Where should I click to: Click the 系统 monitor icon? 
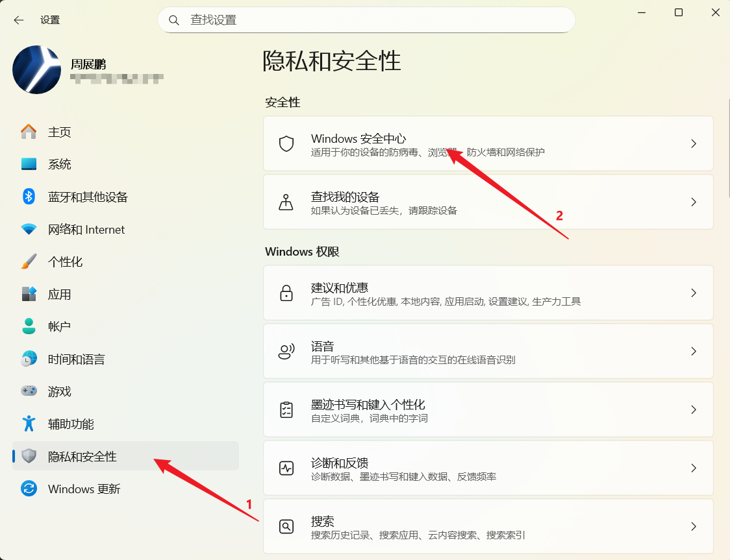[29, 164]
